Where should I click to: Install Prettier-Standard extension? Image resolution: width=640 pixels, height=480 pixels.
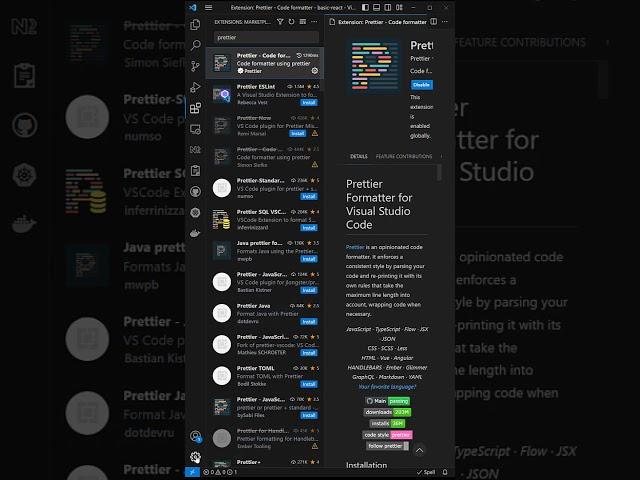(x=309, y=196)
